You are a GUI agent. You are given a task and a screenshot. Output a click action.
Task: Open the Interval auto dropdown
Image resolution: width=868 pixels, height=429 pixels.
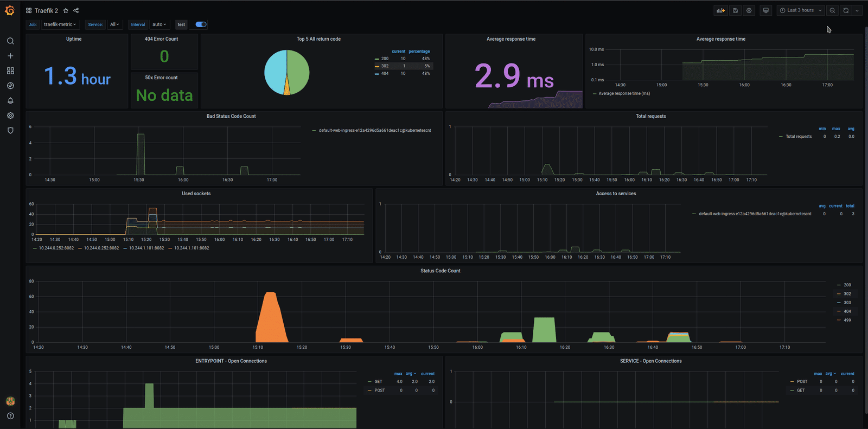coord(159,24)
